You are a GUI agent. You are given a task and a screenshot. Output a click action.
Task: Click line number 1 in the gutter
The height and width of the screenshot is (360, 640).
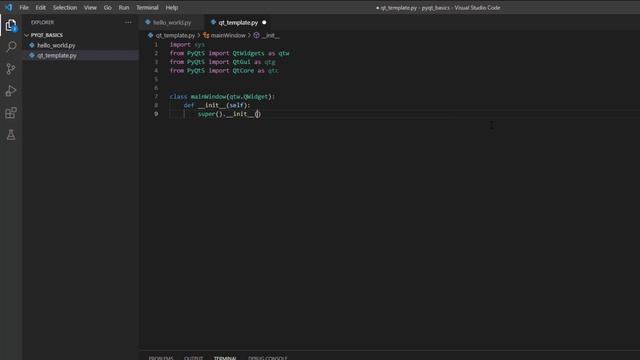156,44
